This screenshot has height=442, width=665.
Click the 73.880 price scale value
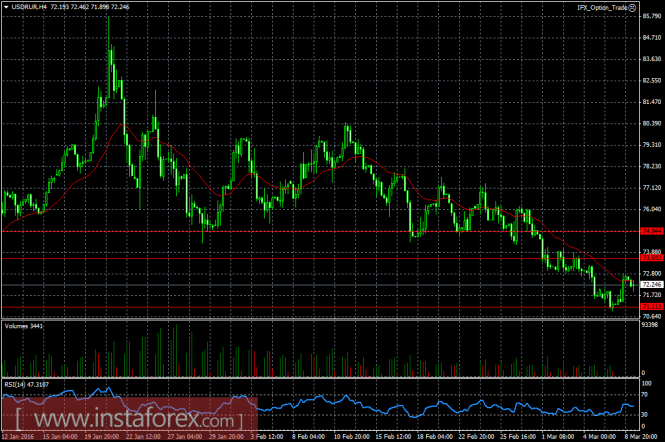652,252
